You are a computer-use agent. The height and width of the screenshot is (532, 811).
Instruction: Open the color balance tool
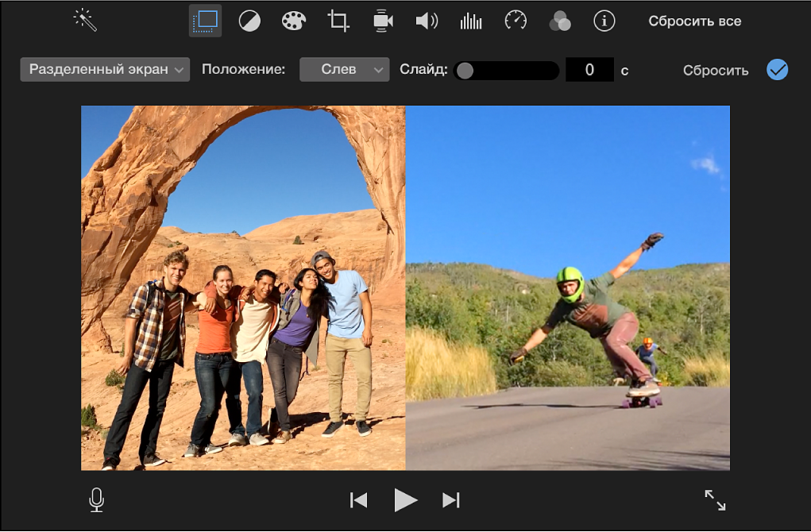[249, 21]
